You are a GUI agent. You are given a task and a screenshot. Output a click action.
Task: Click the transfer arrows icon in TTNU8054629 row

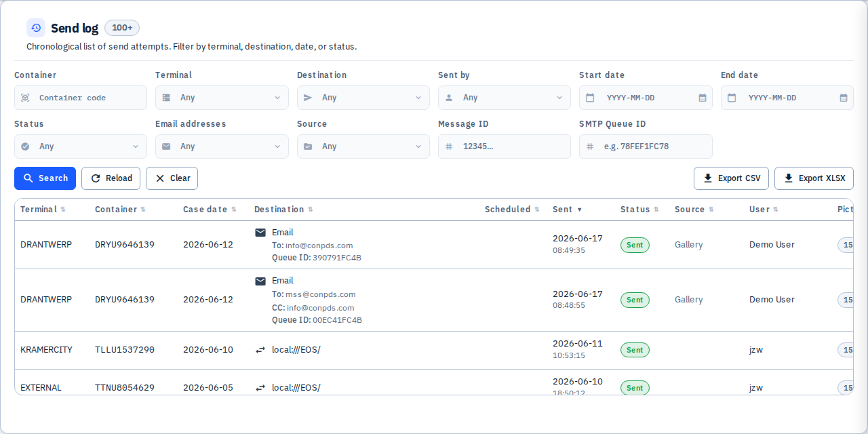[x=260, y=388]
